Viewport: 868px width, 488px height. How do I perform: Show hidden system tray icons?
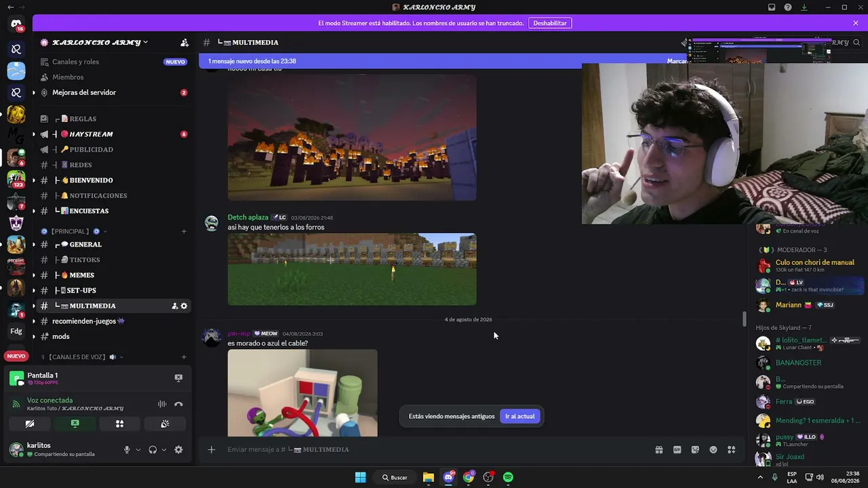tap(759, 477)
